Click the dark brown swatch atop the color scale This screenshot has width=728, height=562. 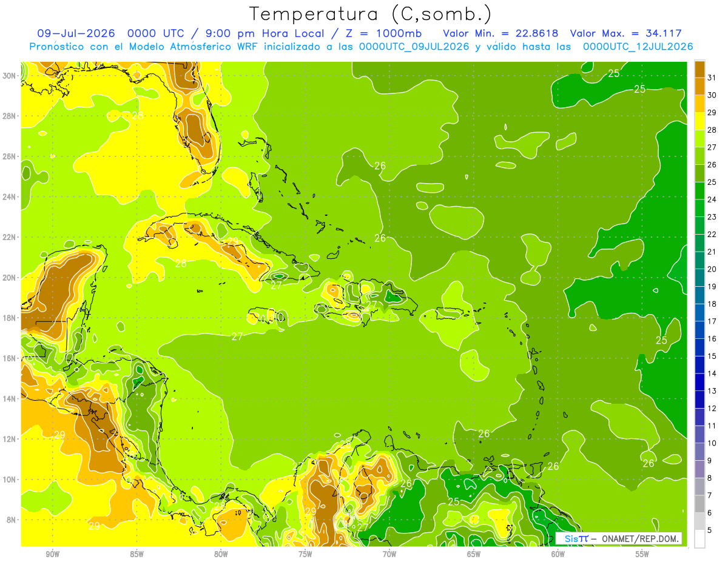(699, 69)
